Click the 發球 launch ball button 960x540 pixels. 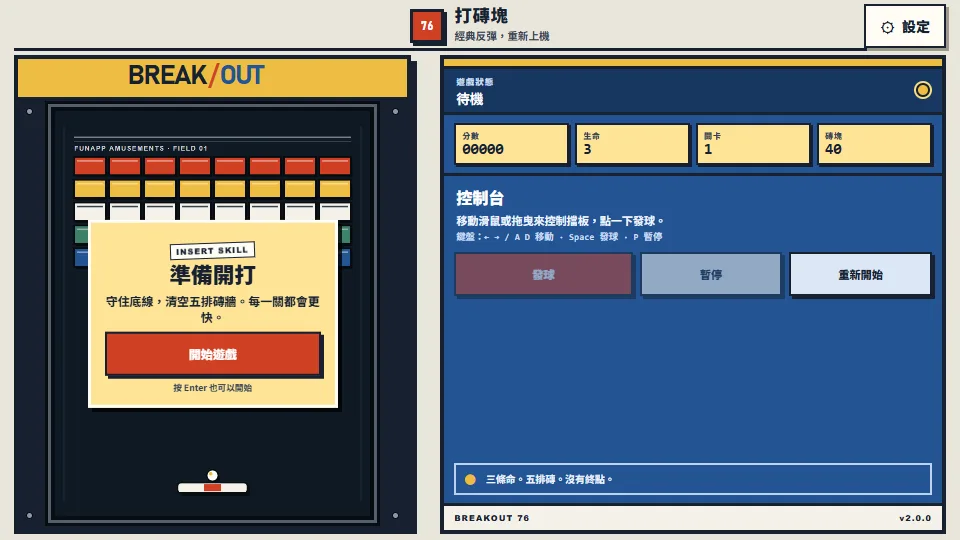click(x=543, y=274)
